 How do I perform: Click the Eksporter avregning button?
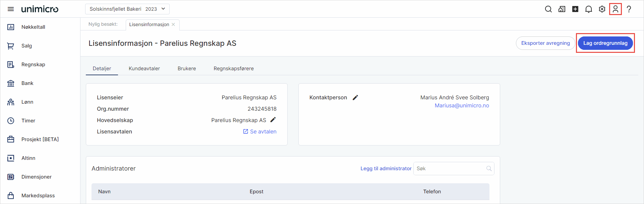545,43
